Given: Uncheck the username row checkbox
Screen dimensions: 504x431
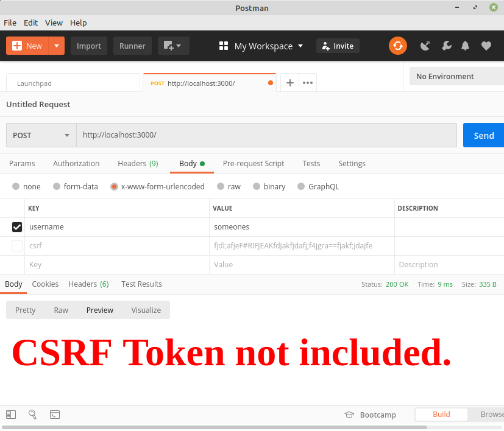Looking at the screenshot, I should pos(17,226).
